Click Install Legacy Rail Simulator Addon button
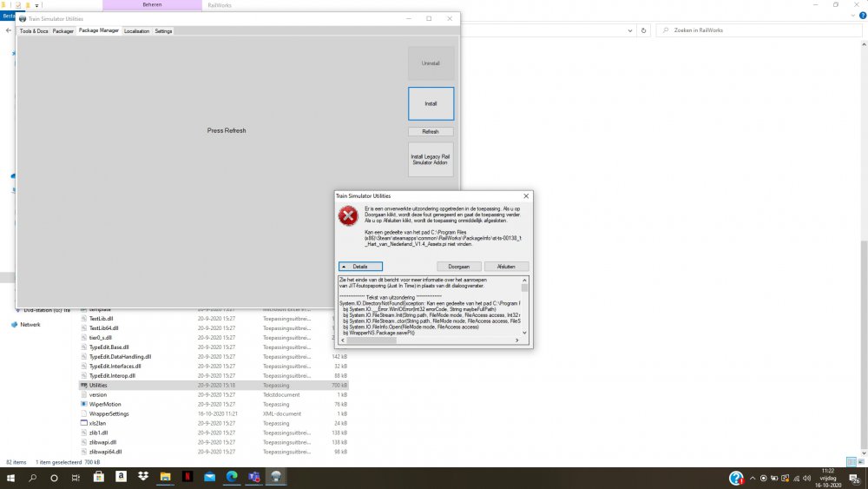This screenshot has height=489, width=868. click(x=431, y=160)
